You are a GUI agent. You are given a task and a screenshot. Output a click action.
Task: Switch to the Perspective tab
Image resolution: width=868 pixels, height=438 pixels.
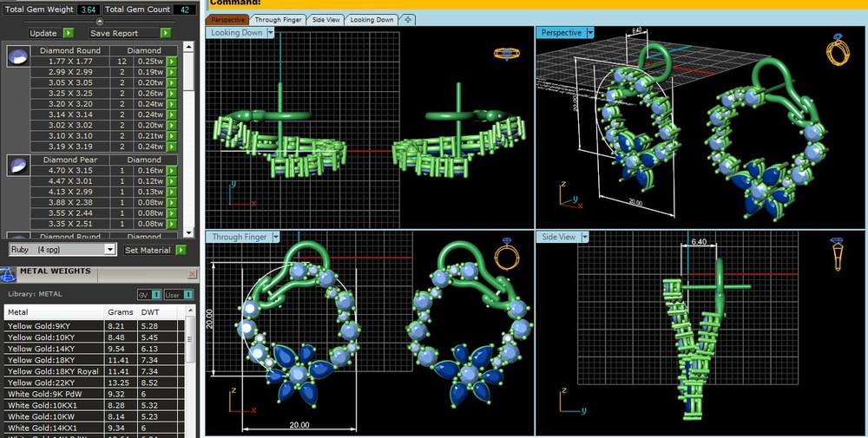pos(227,19)
